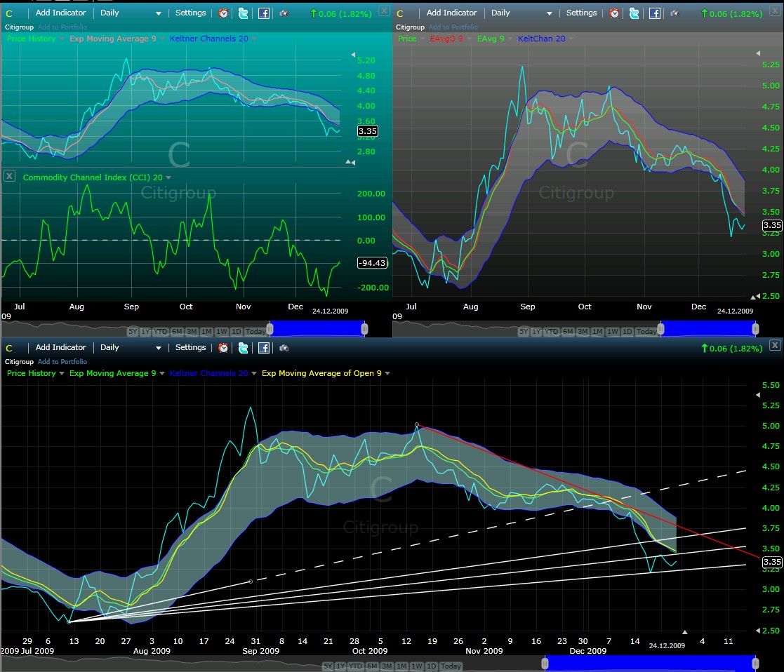Select 3M range in bottom chart
Image resolution: width=784 pixels, height=672 pixels.
[x=387, y=666]
